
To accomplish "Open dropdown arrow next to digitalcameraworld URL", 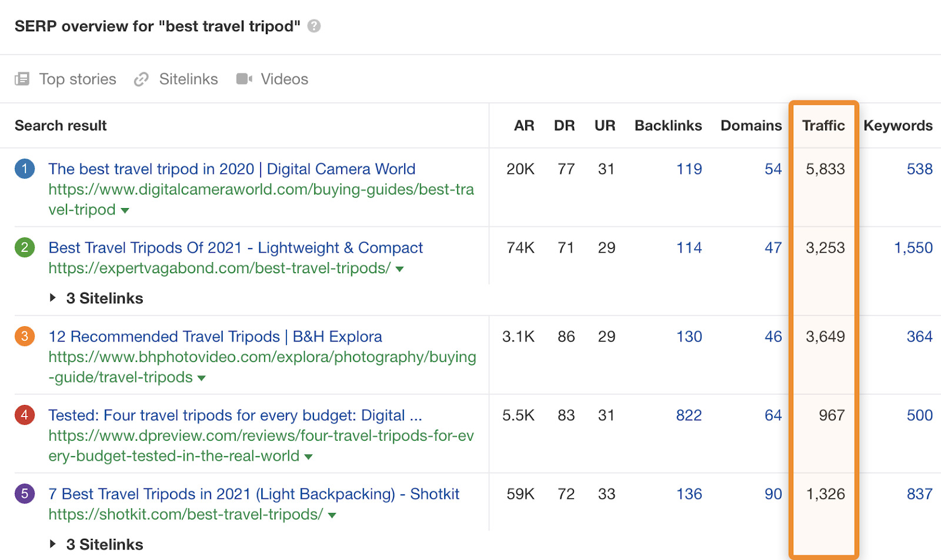I will (125, 210).
